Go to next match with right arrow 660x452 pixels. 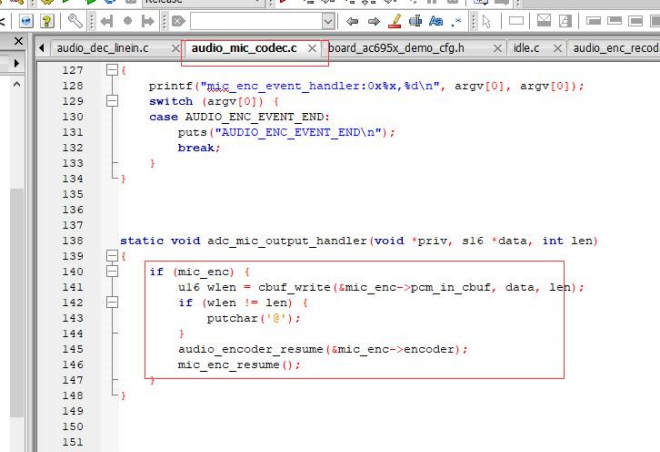coord(373,21)
